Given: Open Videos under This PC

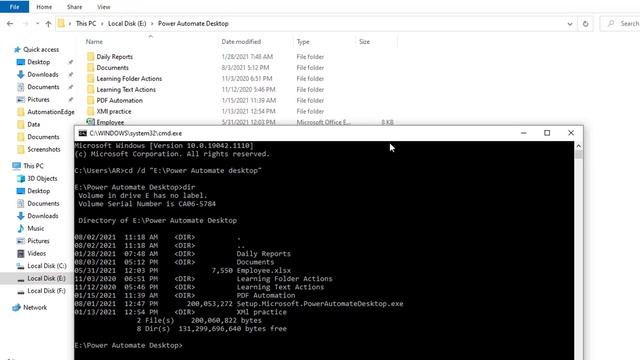Looking at the screenshot, I should click(36, 253).
